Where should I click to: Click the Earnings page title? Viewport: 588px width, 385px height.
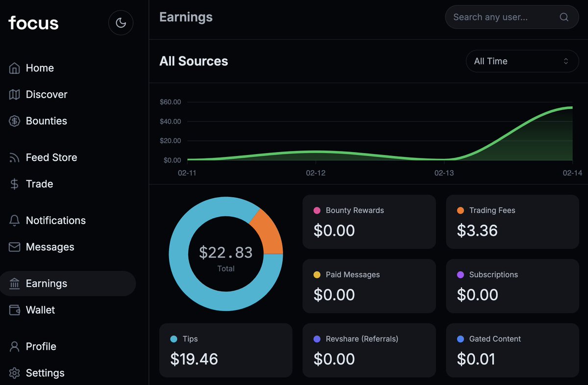coord(186,17)
